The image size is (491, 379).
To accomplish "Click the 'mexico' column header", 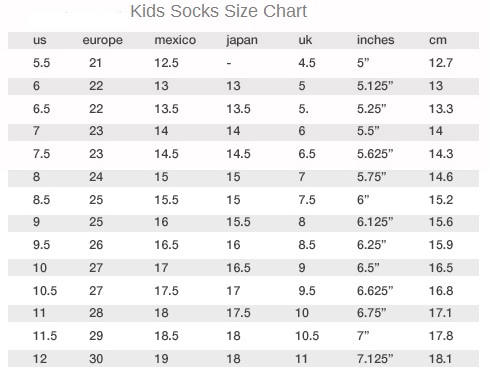I will point(175,40).
